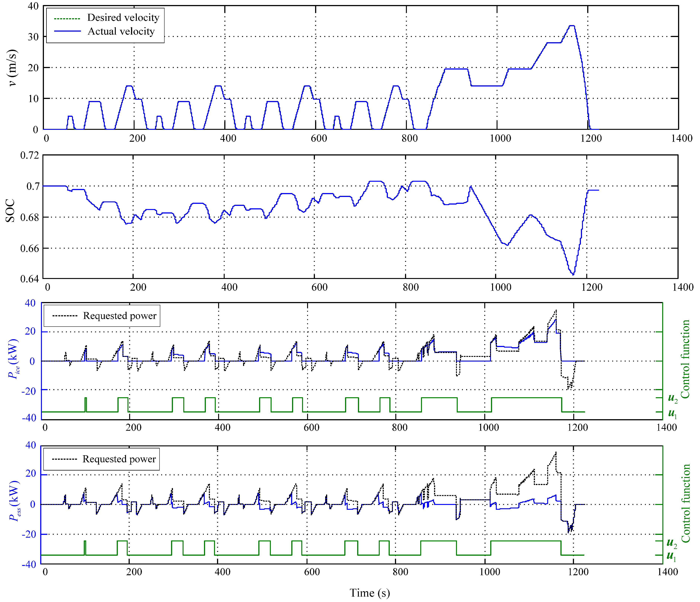This screenshot has width=700, height=602.
Task: Click the SOC y-axis label
Action: 10,211
